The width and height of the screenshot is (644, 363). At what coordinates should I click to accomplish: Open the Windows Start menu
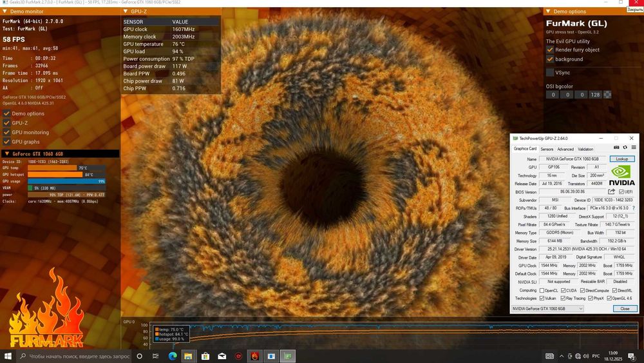coord(8,356)
